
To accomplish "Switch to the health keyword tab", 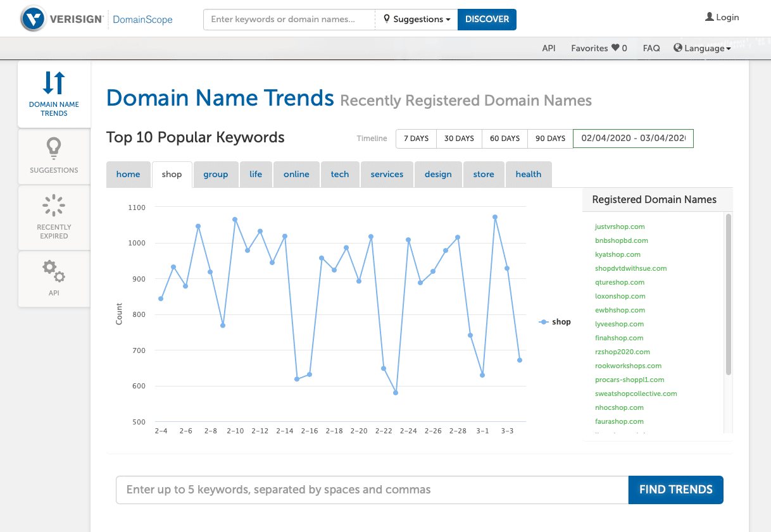I will (x=529, y=175).
